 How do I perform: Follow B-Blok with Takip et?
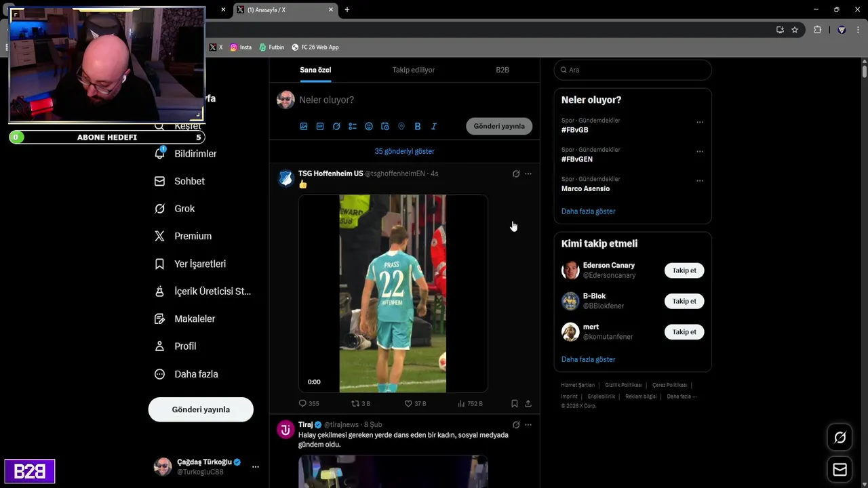684,301
